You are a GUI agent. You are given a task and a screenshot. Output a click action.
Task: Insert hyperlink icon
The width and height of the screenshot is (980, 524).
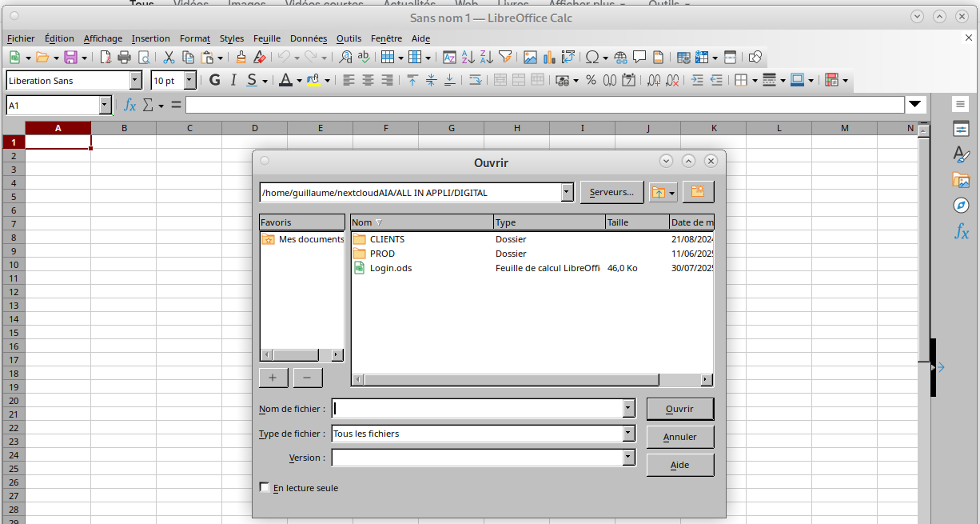tap(621, 58)
